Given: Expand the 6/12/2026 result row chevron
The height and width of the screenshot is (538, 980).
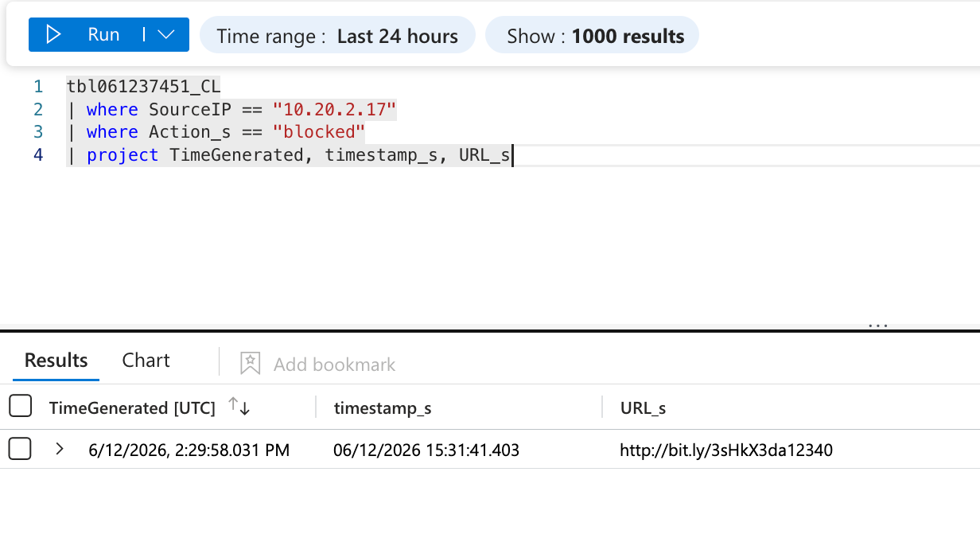Looking at the screenshot, I should pyautogui.click(x=60, y=449).
